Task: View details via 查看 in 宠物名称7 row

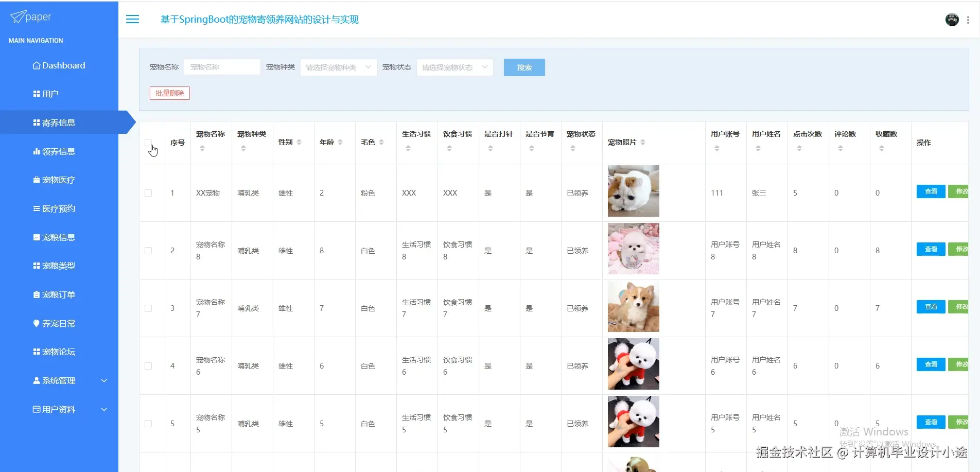Action: 931,307
